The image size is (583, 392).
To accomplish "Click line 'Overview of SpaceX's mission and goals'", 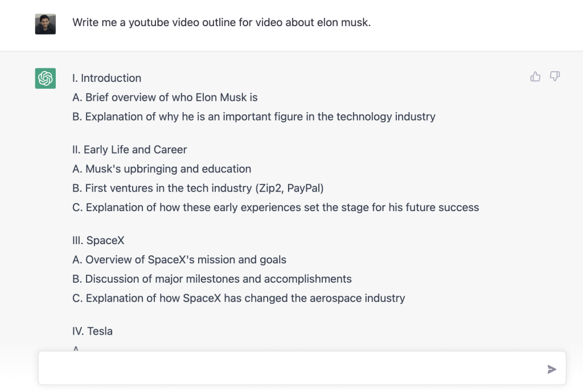I will [179, 260].
